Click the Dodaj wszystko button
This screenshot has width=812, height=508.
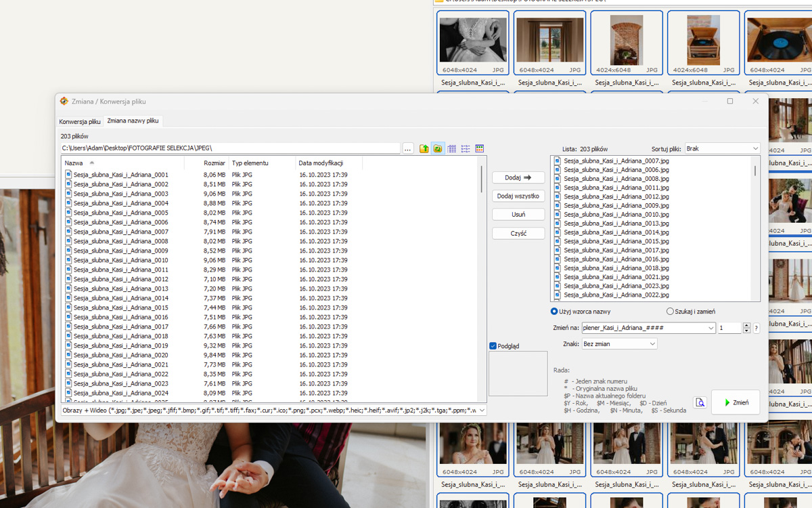(518, 196)
